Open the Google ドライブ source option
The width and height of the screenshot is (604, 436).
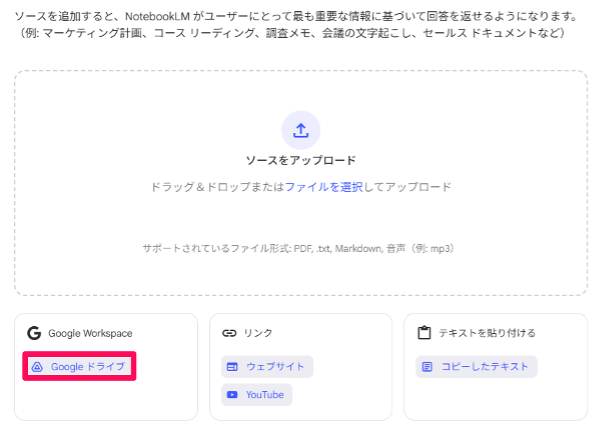point(79,367)
